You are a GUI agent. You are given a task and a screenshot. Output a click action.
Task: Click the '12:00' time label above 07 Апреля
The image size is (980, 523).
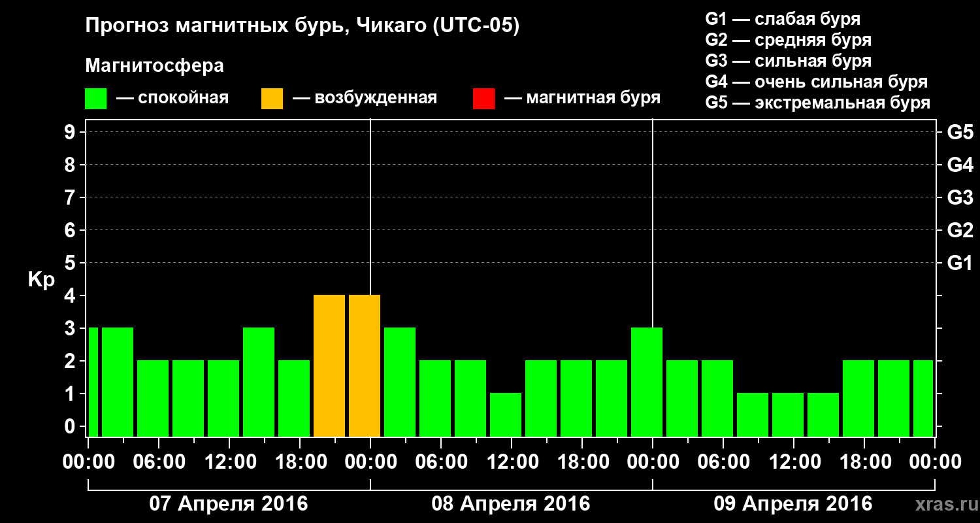229,462
